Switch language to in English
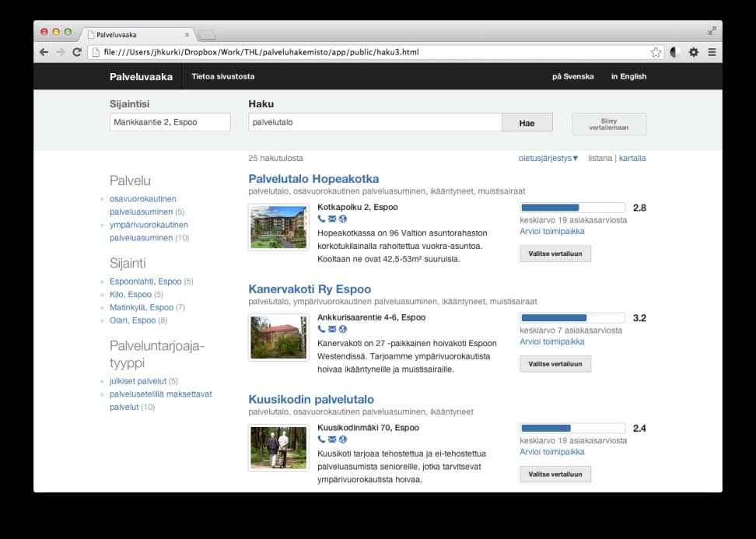The height and width of the screenshot is (539, 756). click(628, 76)
